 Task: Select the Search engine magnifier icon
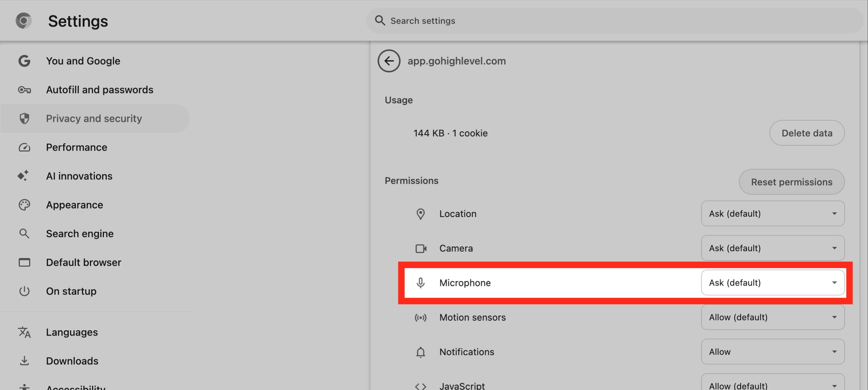click(24, 233)
